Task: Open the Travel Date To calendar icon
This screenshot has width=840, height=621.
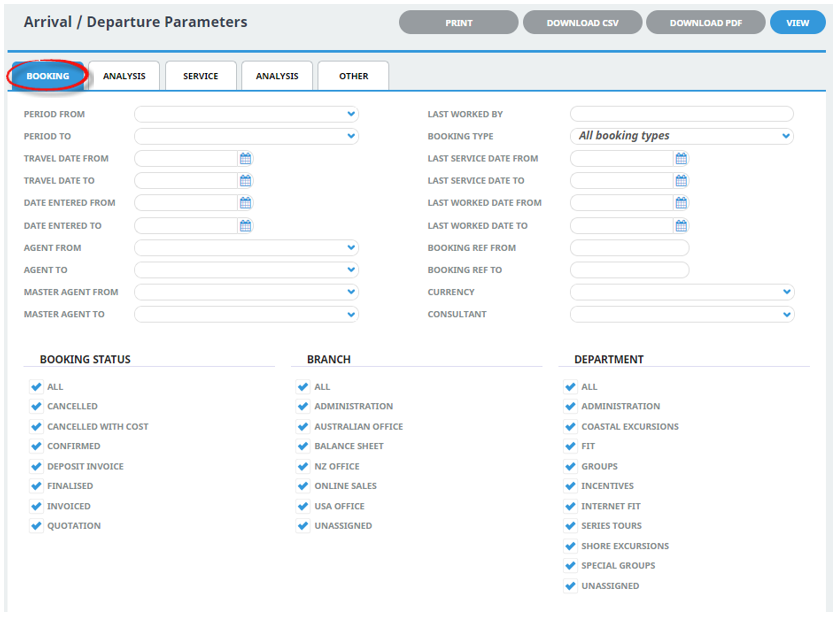Action: tap(245, 181)
